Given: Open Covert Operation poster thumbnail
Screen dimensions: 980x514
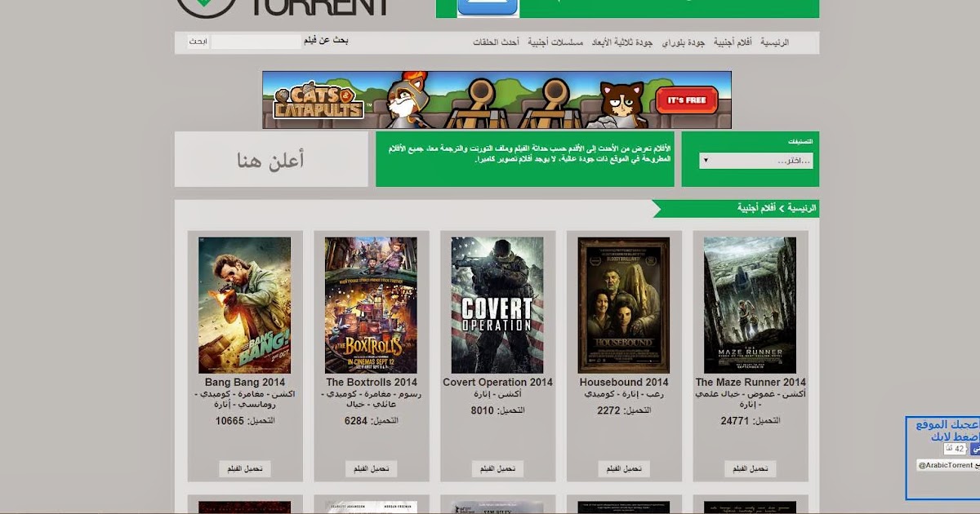Looking at the screenshot, I should click(x=497, y=305).
